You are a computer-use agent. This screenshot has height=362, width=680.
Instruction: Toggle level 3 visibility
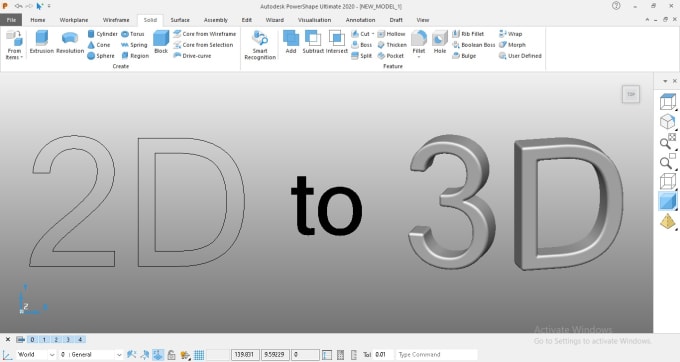(68, 339)
